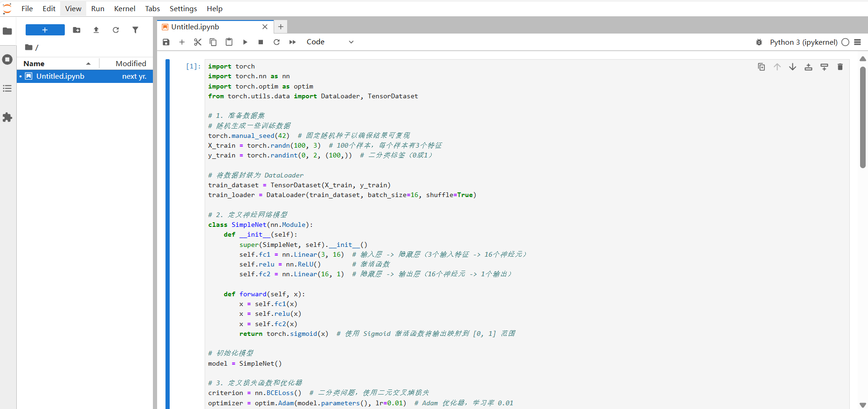
Task: Upload files using the upload icon
Action: click(x=96, y=30)
